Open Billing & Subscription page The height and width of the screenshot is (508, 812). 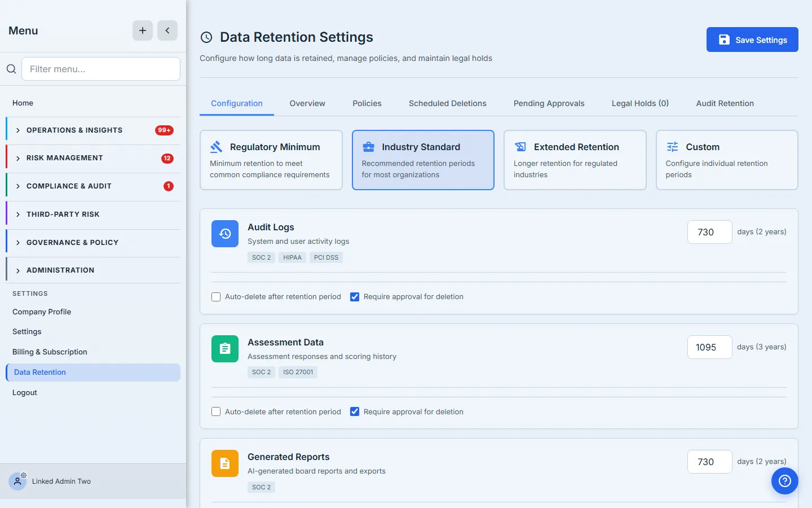[x=93, y=352]
